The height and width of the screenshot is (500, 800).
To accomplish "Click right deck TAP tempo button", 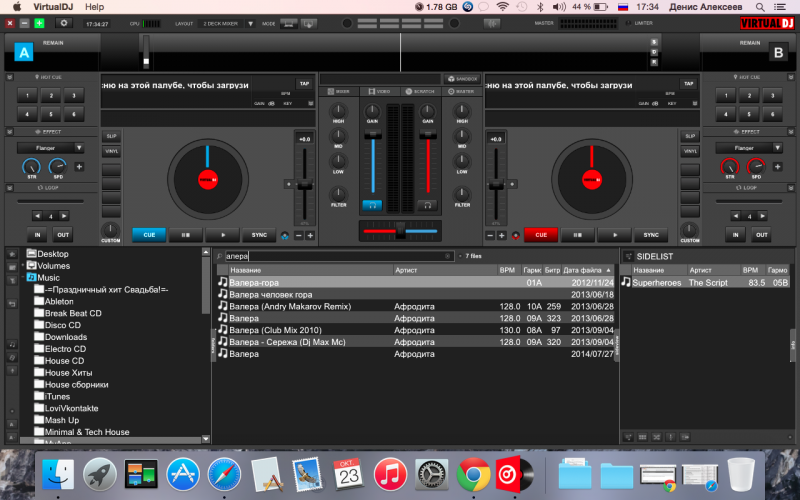I will coord(689,84).
